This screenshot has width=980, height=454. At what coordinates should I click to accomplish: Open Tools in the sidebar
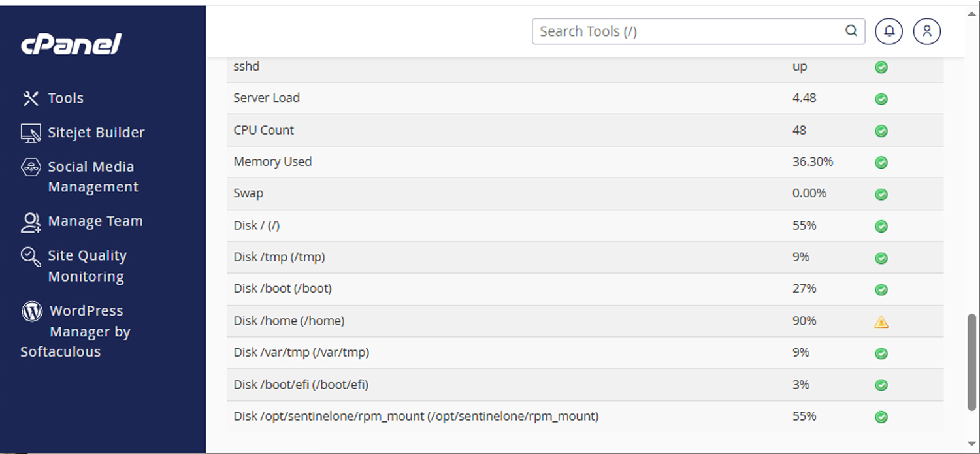(x=65, y=98)
